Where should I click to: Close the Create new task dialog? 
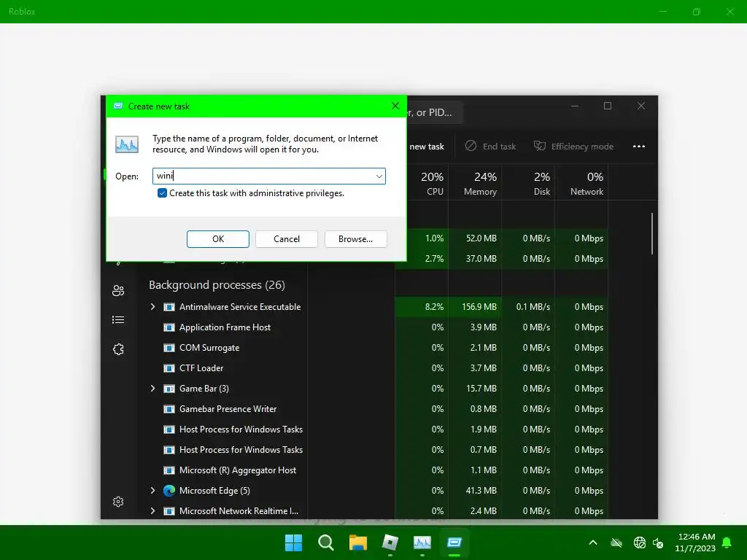(395, 106)
